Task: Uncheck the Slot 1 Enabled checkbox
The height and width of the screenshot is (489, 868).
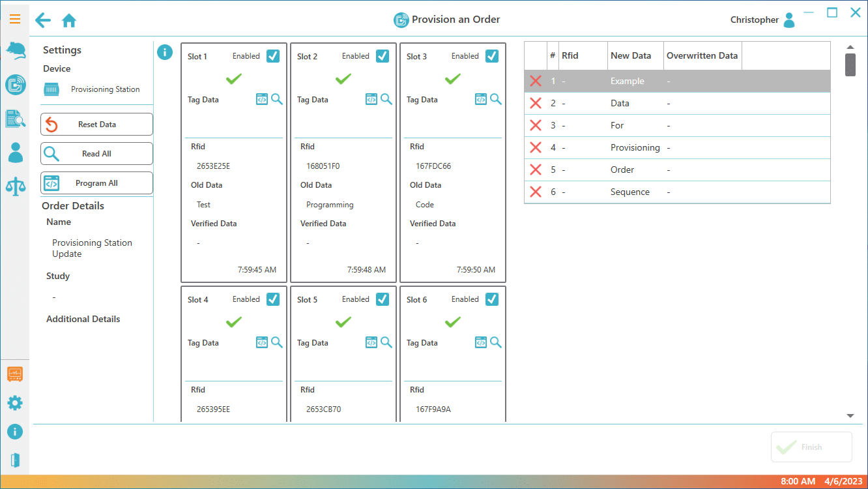Action: pos(273,56)
